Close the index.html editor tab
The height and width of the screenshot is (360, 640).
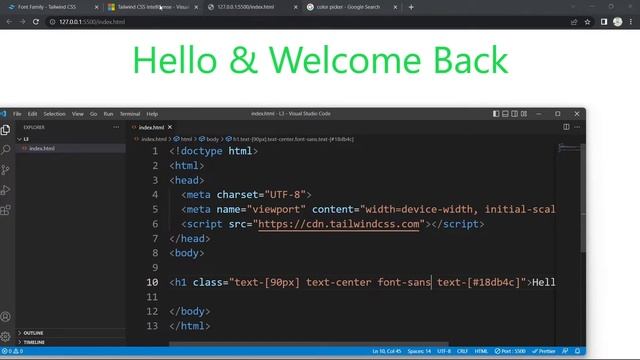[x=170, y=127]
